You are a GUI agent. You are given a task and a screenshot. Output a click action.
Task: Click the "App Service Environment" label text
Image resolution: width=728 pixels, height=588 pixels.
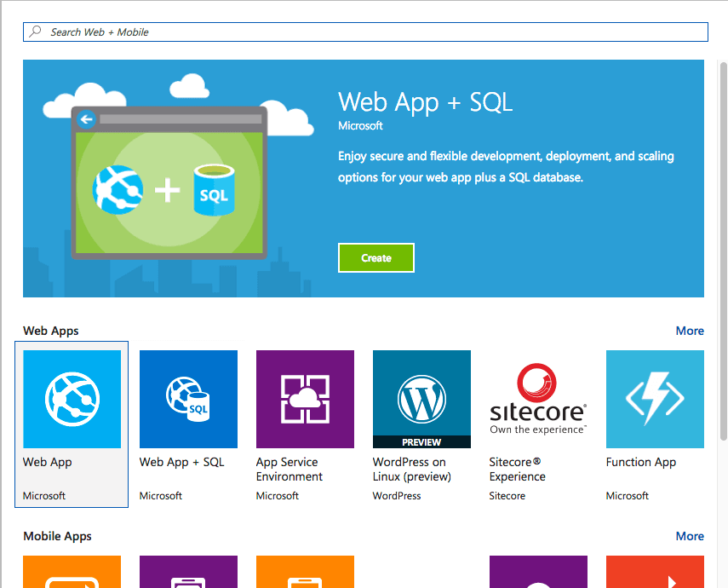coord(289,469)
